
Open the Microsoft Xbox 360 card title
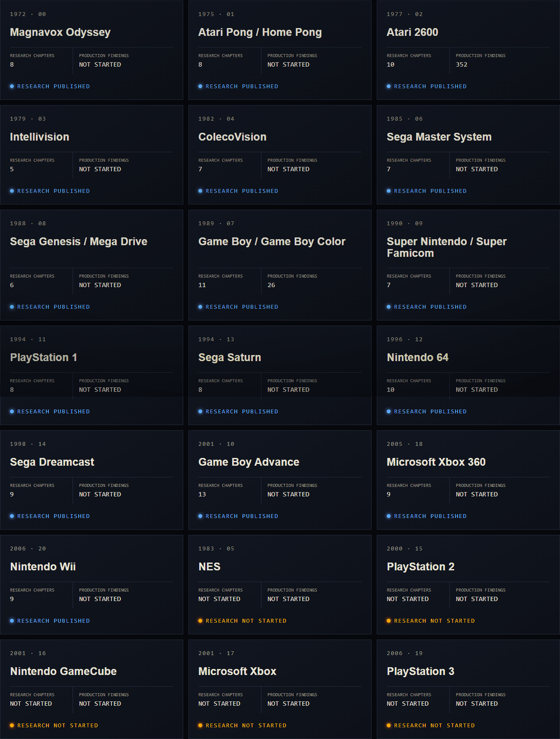436,462
